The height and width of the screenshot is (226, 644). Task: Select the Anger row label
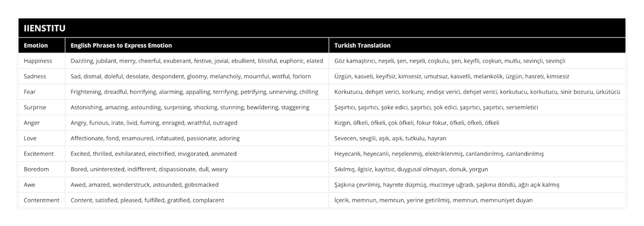click(x=32, y=123)
